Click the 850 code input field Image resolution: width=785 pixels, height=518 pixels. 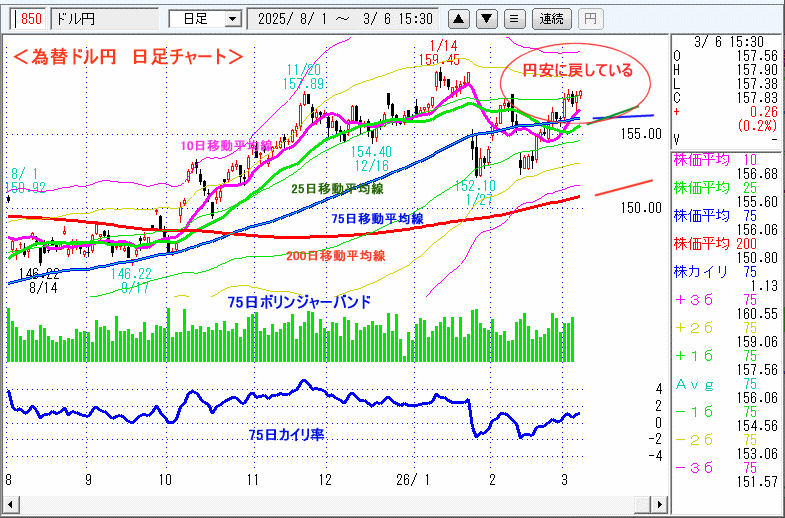pyautogui.click(x=28, y=19)
